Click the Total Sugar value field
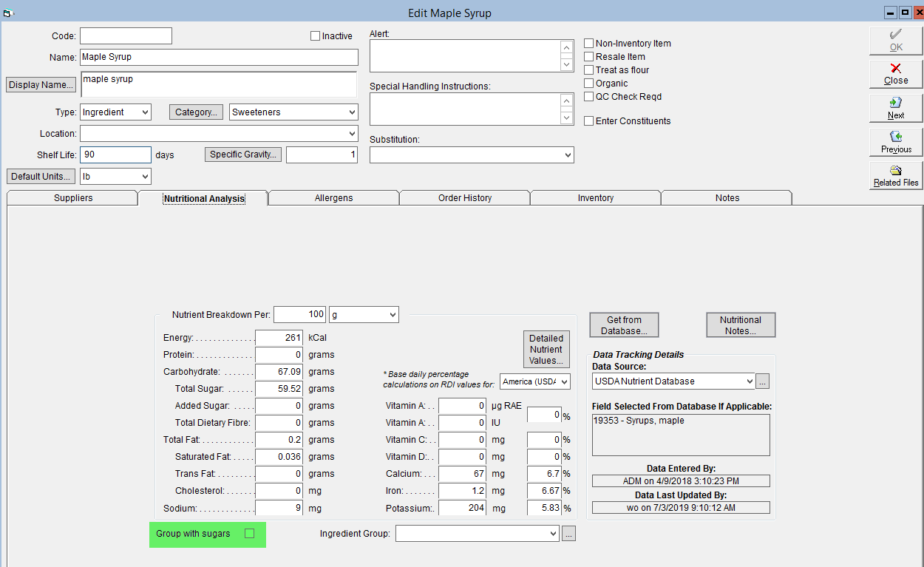 (x=279, y=389)
